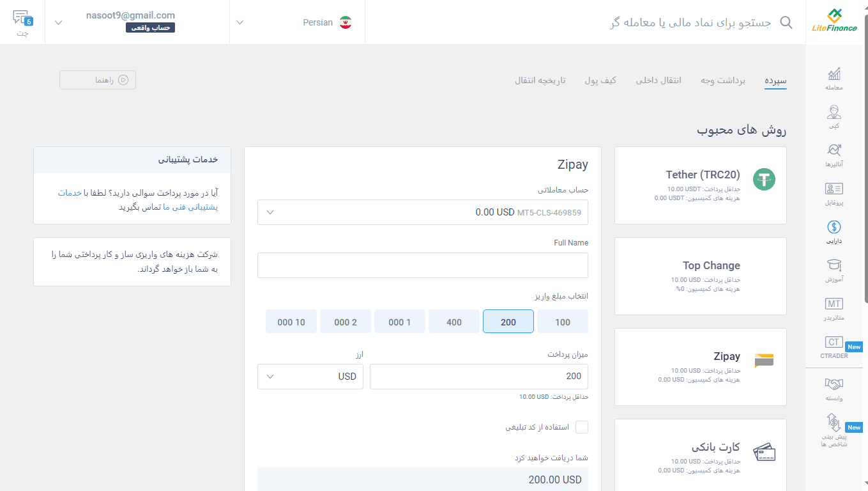Click the LiteFinance logo
868x491 pixels.
[x=834, y=21]
